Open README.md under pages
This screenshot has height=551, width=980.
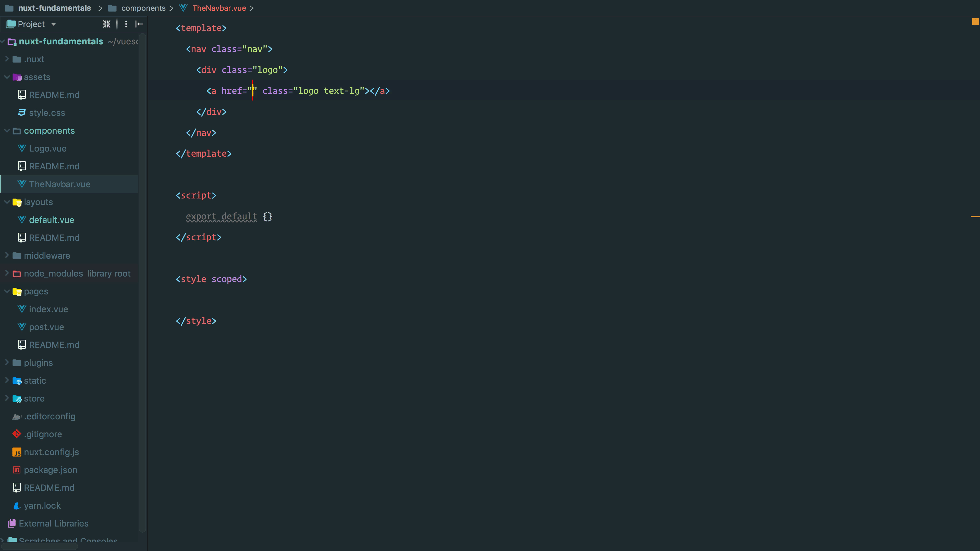click(54, 345)
